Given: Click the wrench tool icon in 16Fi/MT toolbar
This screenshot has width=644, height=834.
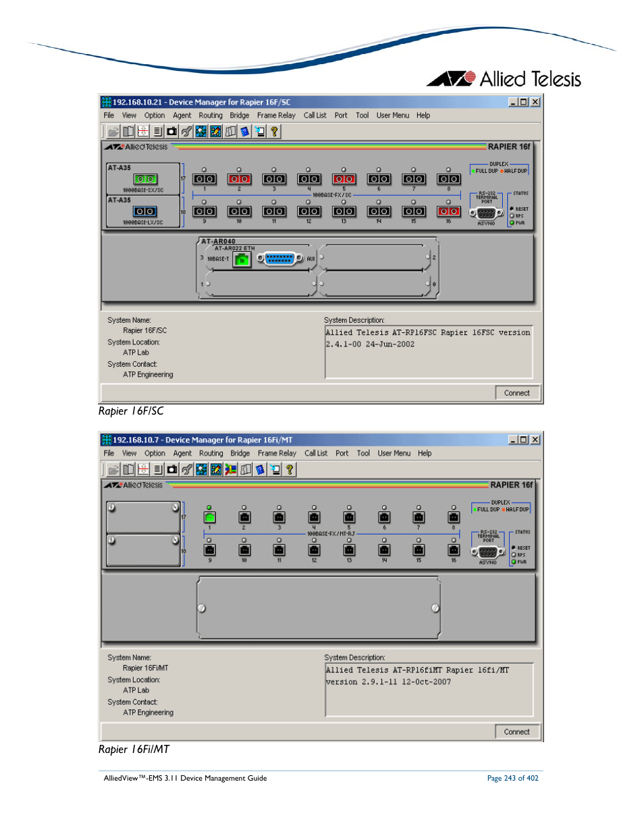Looking at the screenshot, I should click(187, 469).
